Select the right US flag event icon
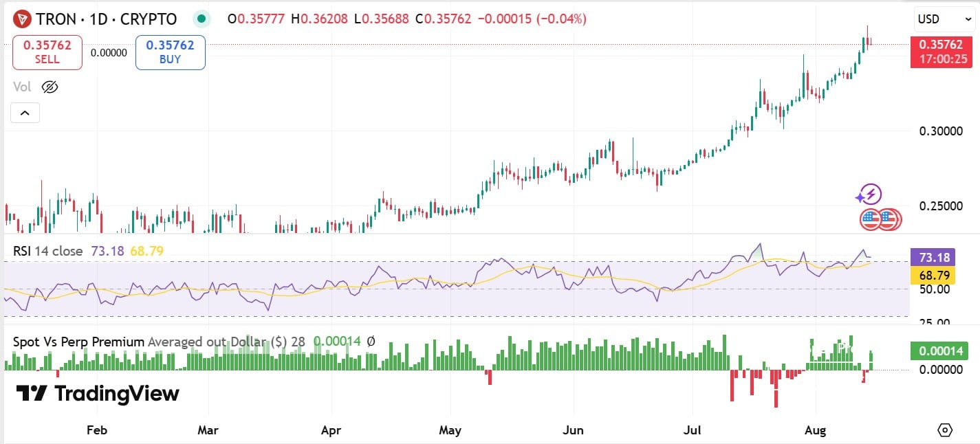Viewport: 980px width, 444px height. point(890,219)
